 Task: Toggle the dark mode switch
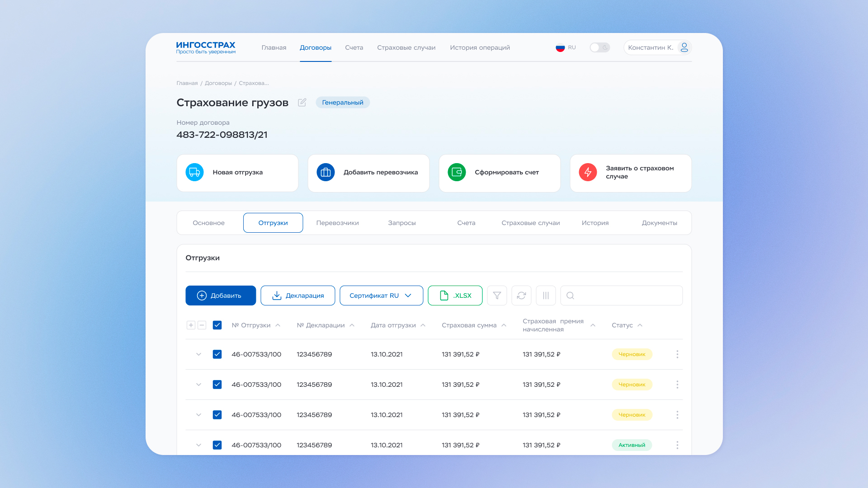pos(599,47)
